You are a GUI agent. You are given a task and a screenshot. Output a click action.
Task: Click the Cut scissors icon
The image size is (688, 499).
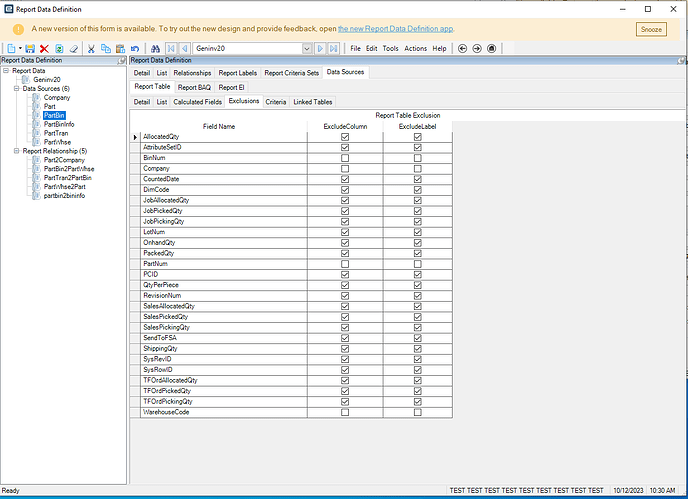(92, 48)
